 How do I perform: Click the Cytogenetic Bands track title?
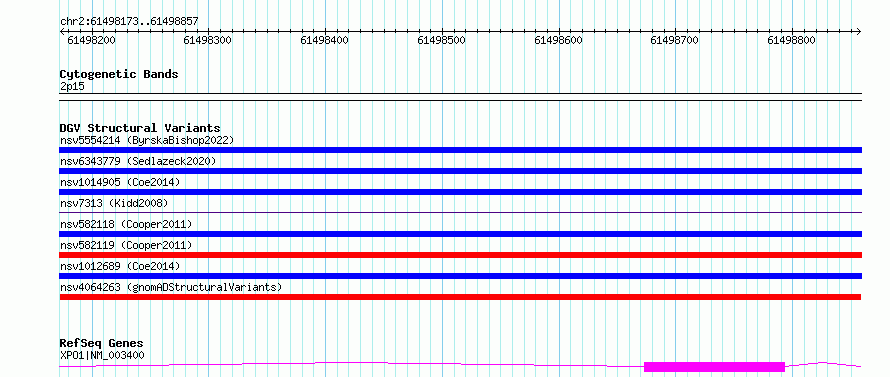pos(119,74)
